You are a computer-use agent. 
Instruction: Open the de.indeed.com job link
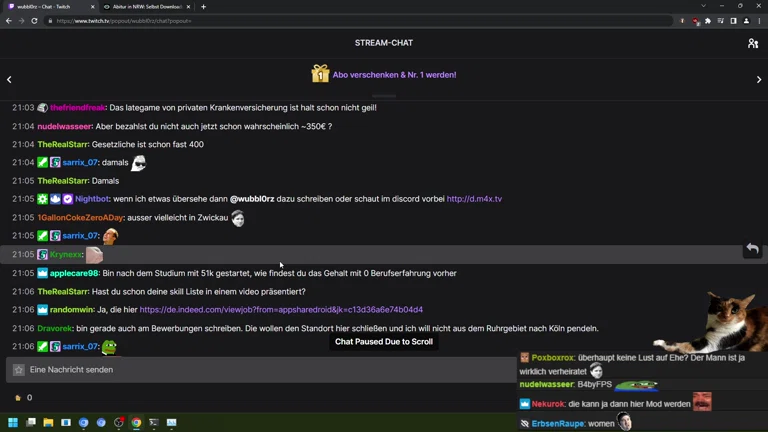pos(281,310)
